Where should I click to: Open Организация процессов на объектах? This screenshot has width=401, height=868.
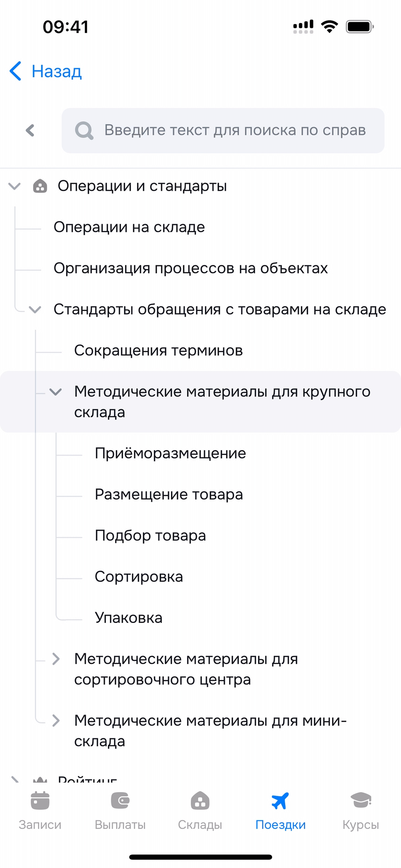point(190,268)
